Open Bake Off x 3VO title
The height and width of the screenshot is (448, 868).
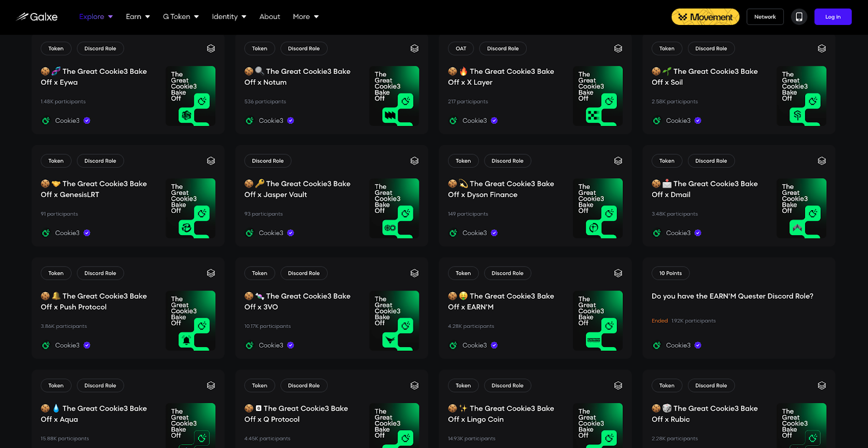tap(297, 302)
